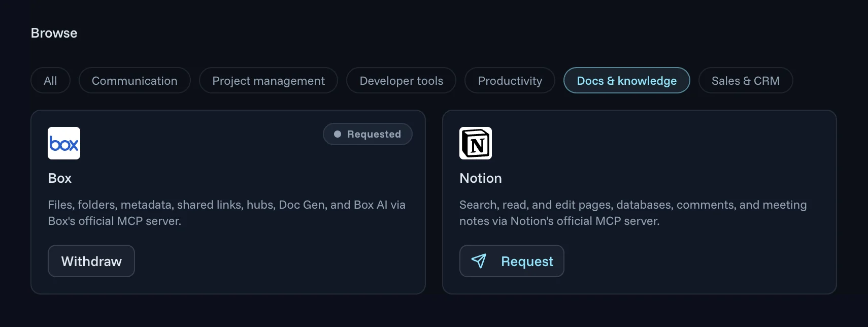Image resolution: width=868 pixels, height=327 pixels.
Task: Select the Docs & knowledge filter
Action: point(626,80)
